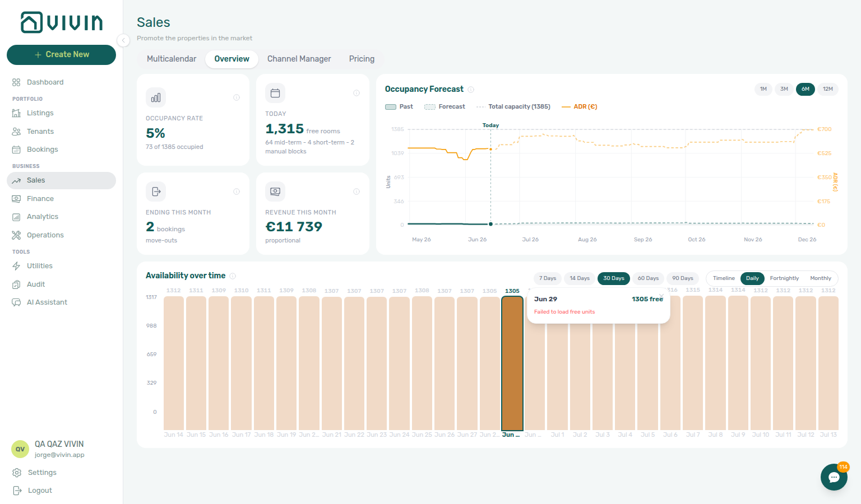Click the Jun 14 availability bar
The height and width of the screenshot is (504, 861).
[174, 363]
